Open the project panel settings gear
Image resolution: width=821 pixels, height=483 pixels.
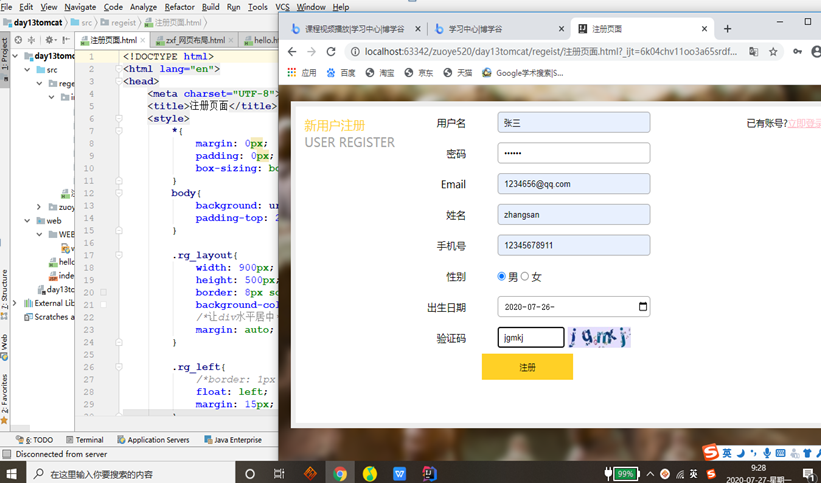click(48, 40)
